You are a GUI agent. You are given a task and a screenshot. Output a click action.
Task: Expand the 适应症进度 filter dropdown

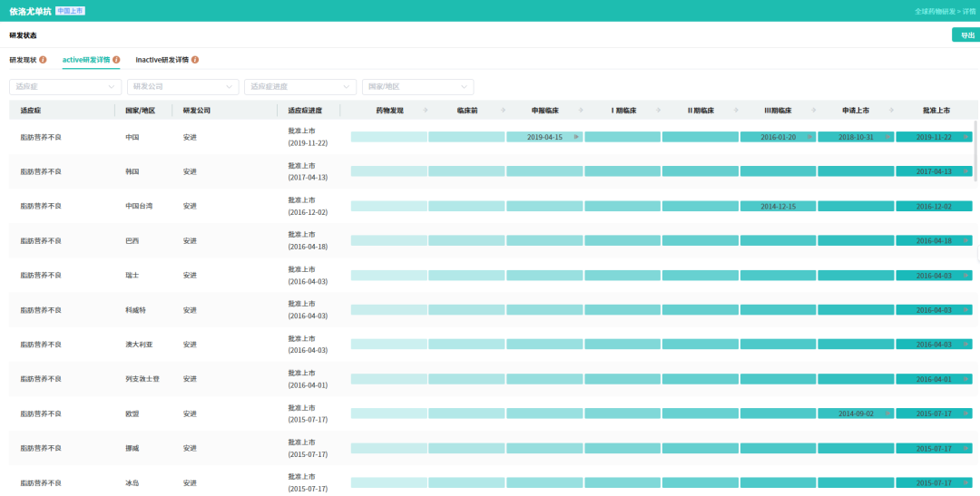(x=300, y=87)
